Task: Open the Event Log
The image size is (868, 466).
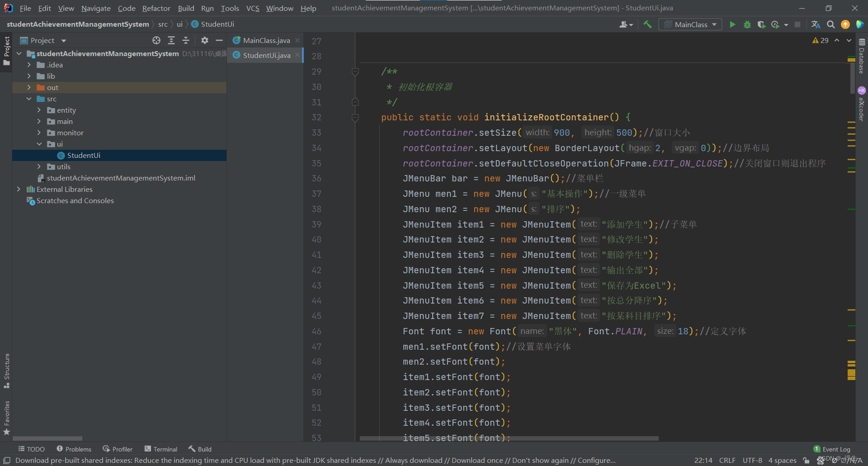Action: pyautogui.click(x=832, y=449)
